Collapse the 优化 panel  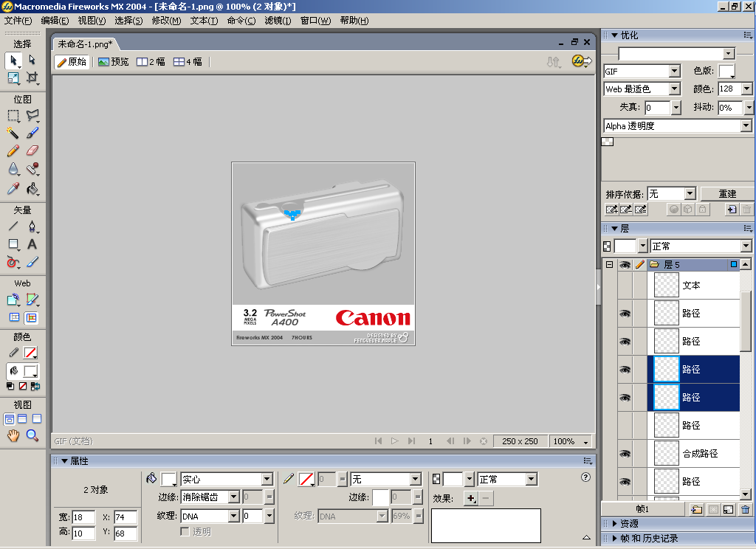pos(614,35)
